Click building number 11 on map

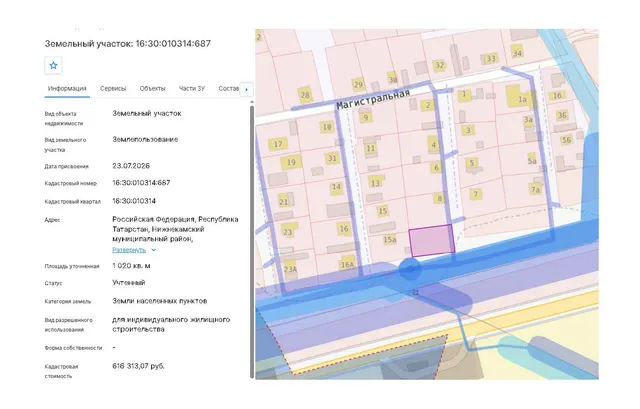click(x=370, y=149)
